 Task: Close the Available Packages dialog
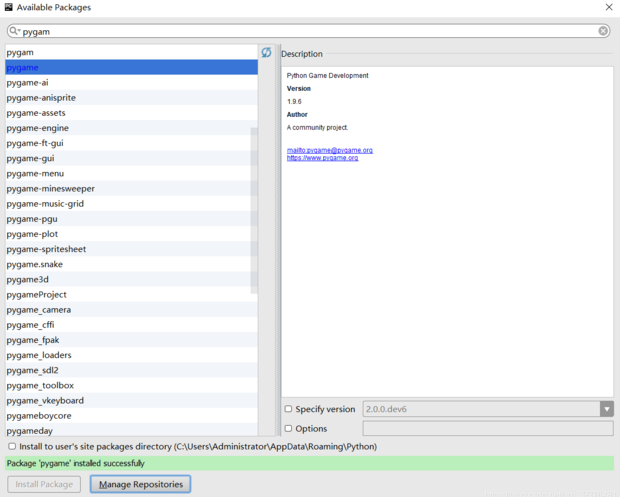point(608,7)
